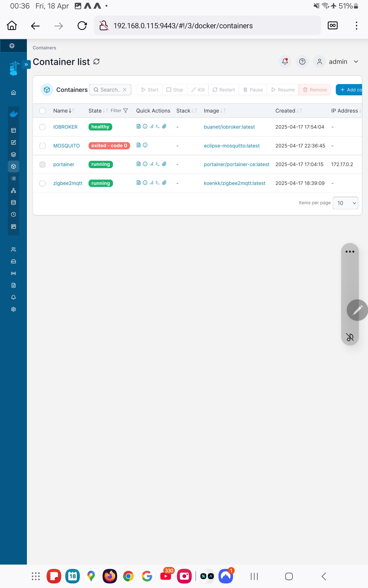The width and height of the screenshot is (368, 588).
Task: Open the Registries broadcast sidebar icon
Action: click(x=13, y=273)
